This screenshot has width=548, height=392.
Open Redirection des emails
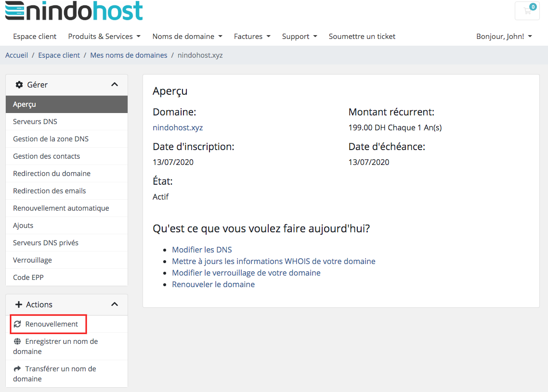pos(67,191)
